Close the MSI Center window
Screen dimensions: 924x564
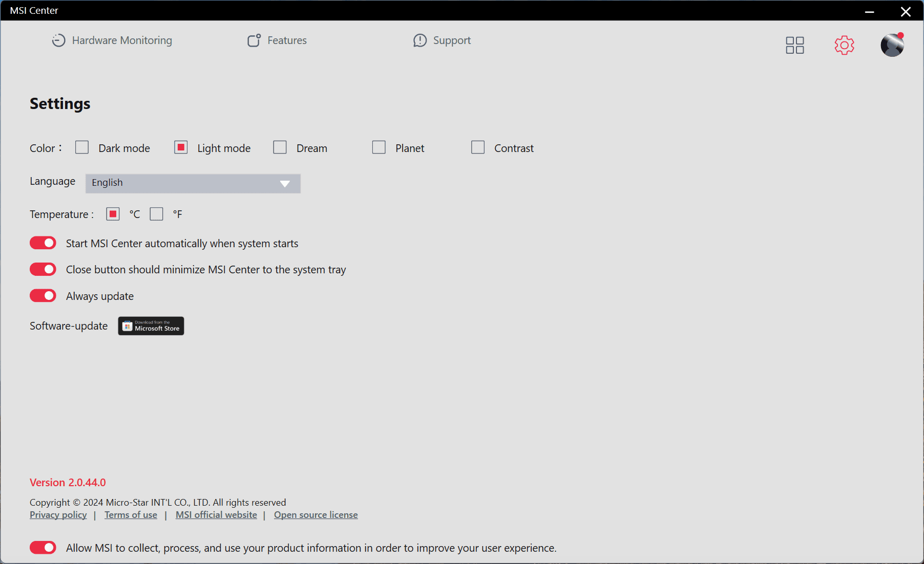point(906,11)
